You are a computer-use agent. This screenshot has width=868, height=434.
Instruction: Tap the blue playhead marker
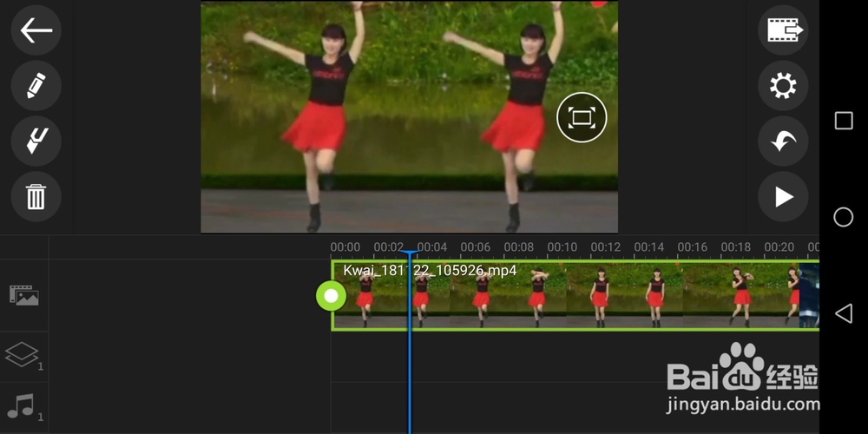click(x=410, y=253)
